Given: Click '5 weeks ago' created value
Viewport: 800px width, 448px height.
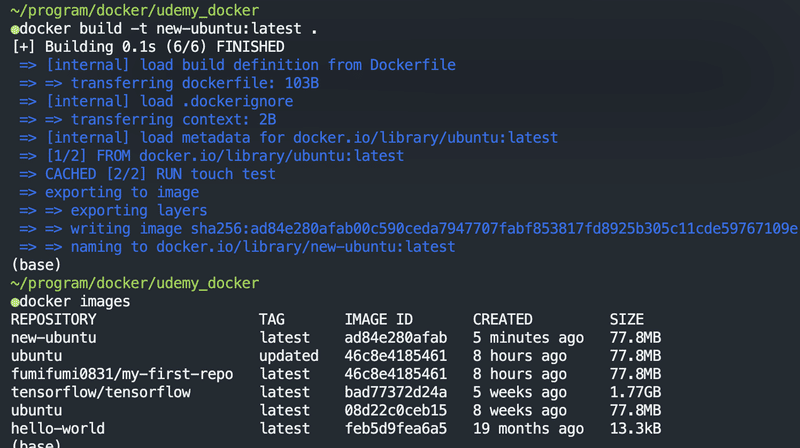Looking at the screenshot, I should (519, 392).
